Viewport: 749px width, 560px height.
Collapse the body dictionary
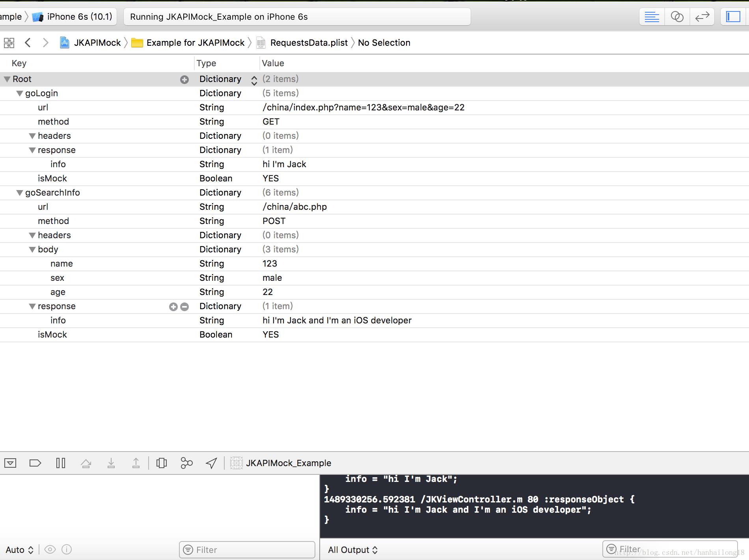click(x=32, y=250)
